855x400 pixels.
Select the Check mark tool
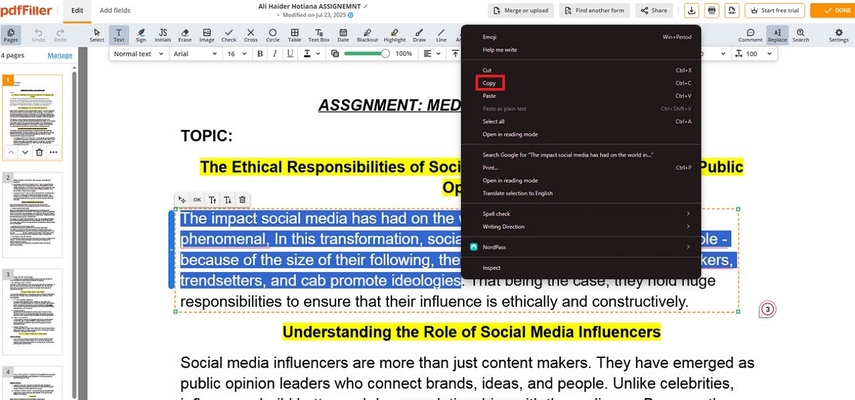229,35
